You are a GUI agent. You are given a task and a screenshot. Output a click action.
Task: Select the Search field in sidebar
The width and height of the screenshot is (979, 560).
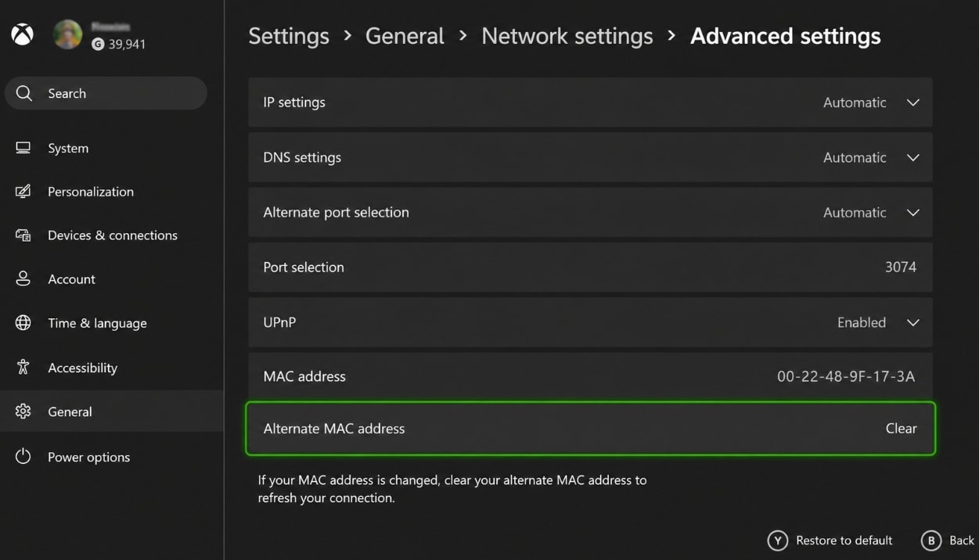tap(106, 93)
